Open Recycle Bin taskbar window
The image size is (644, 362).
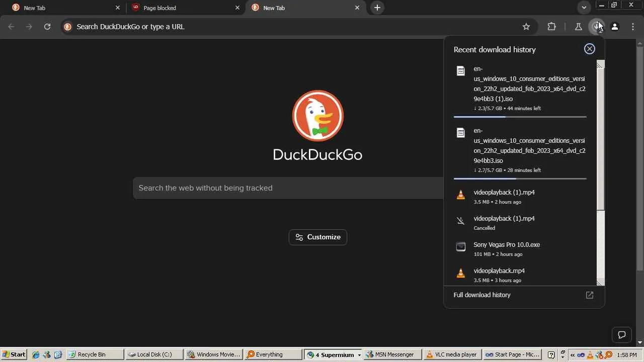95,354
